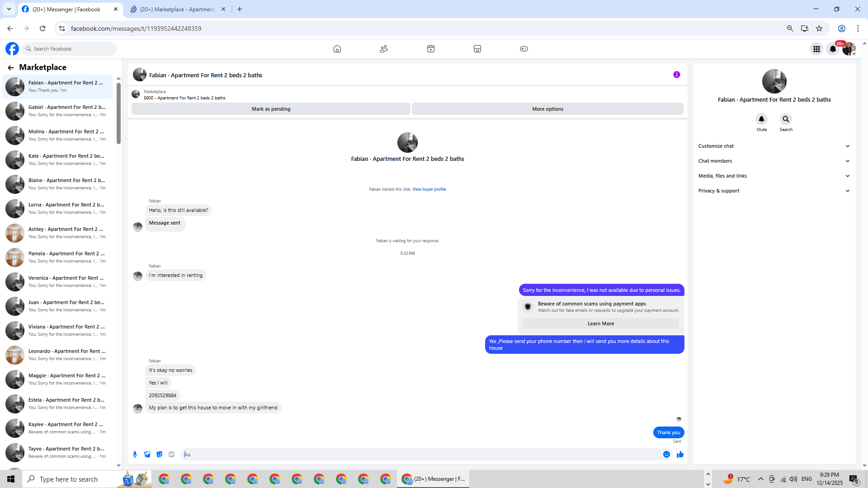Open the emoji picker in the message box

coord(666,455)
